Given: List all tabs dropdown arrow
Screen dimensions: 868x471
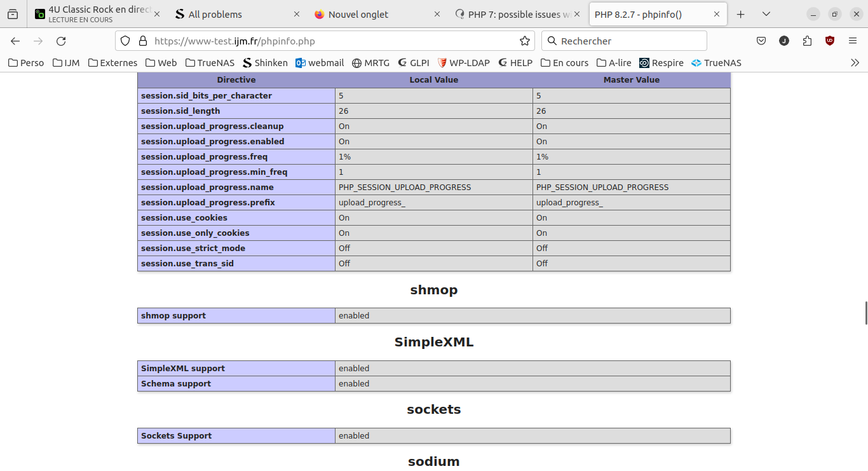Looking at the screenshot, I should (766, 14).
